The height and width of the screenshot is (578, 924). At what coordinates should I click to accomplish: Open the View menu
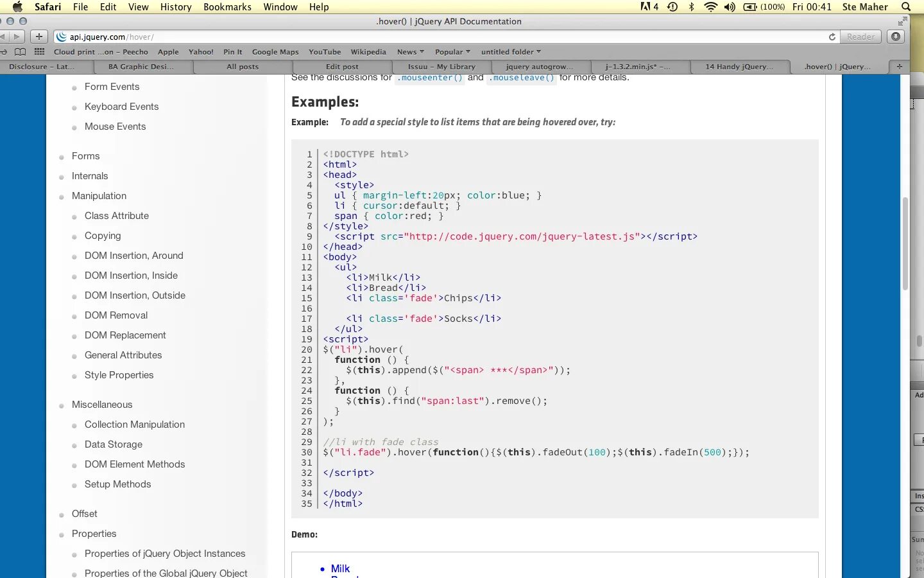coord(138,6)
